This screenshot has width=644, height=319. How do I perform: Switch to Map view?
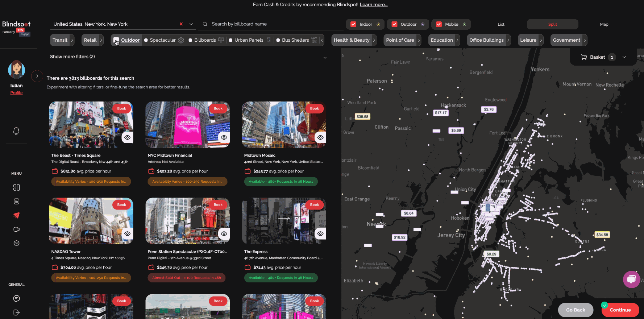coord(604,24)
